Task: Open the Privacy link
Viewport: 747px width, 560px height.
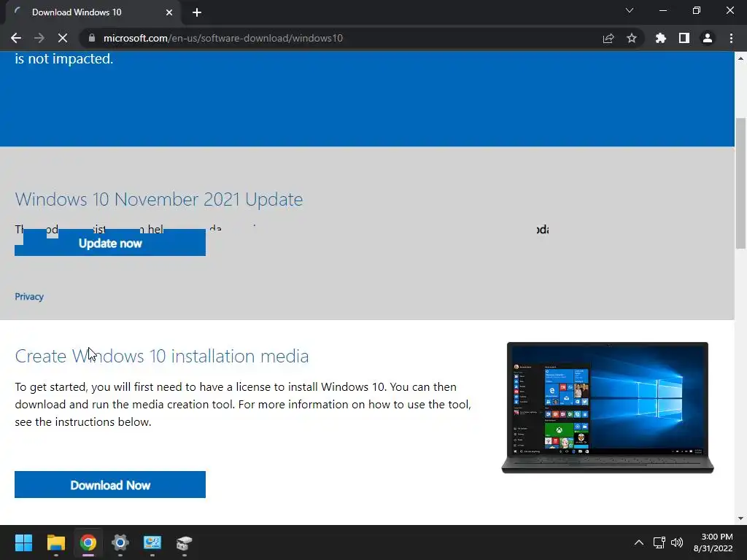Action: click(29, 297)
